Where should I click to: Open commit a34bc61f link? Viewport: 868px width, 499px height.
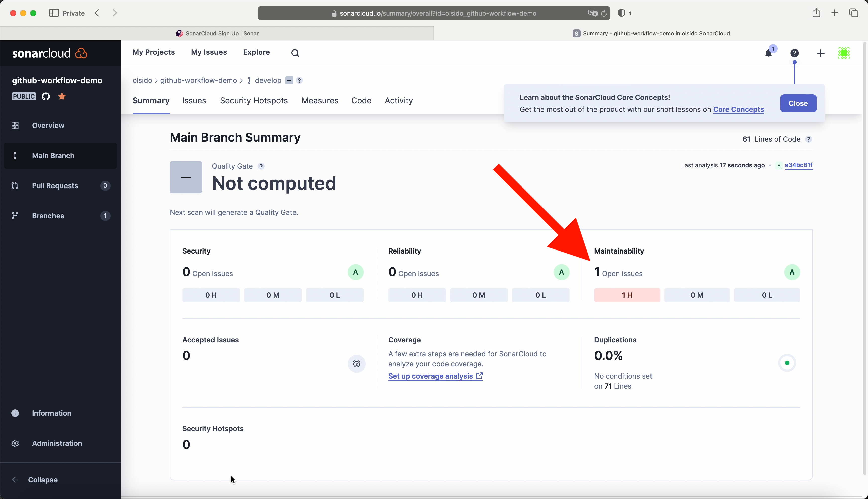click(798, 165)
